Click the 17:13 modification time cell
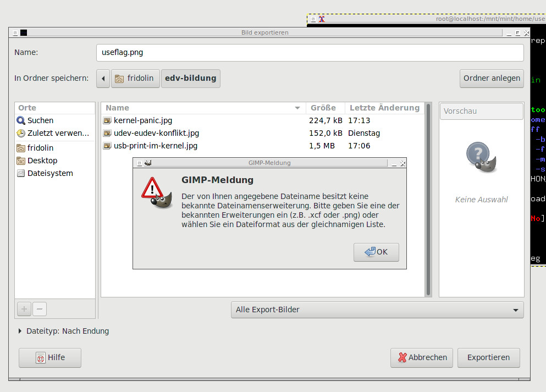Screen dimensions: 546x392 point(359,120)
